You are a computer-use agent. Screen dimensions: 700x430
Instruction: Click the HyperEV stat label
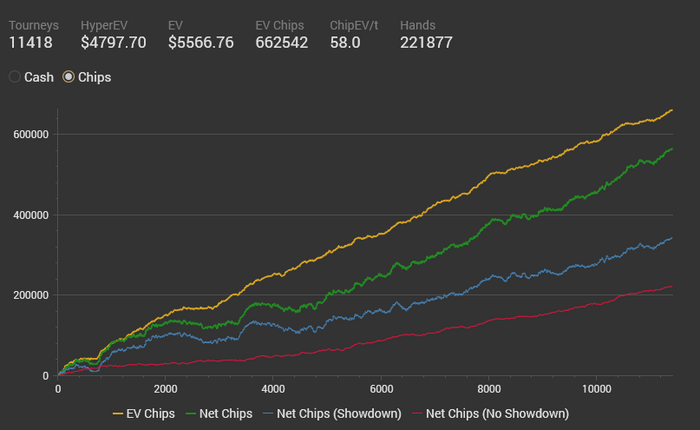pyautogui.click(x=104, y=25)
